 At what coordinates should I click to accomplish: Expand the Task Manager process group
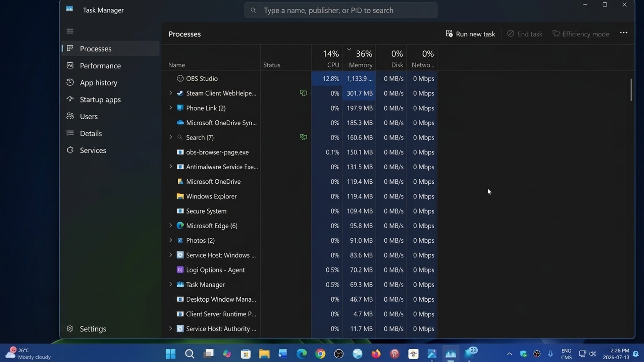pos(170,285)
